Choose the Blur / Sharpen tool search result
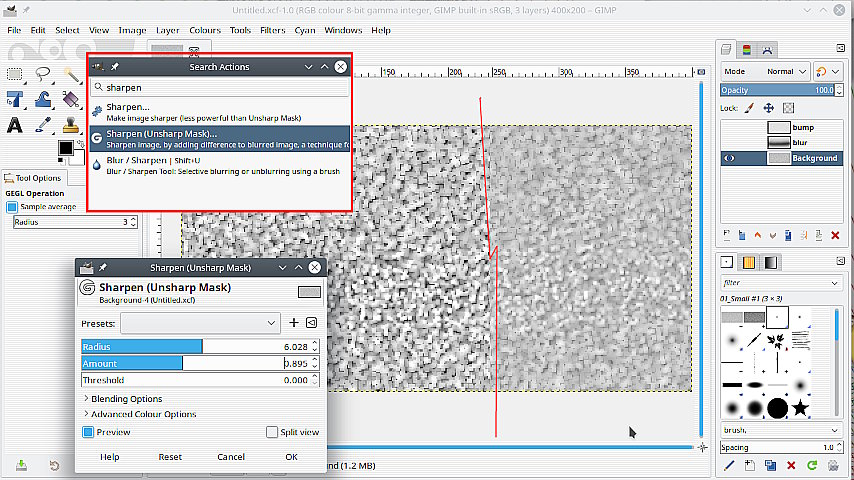This screenshot has height=480, width=854. pos(219,165)
